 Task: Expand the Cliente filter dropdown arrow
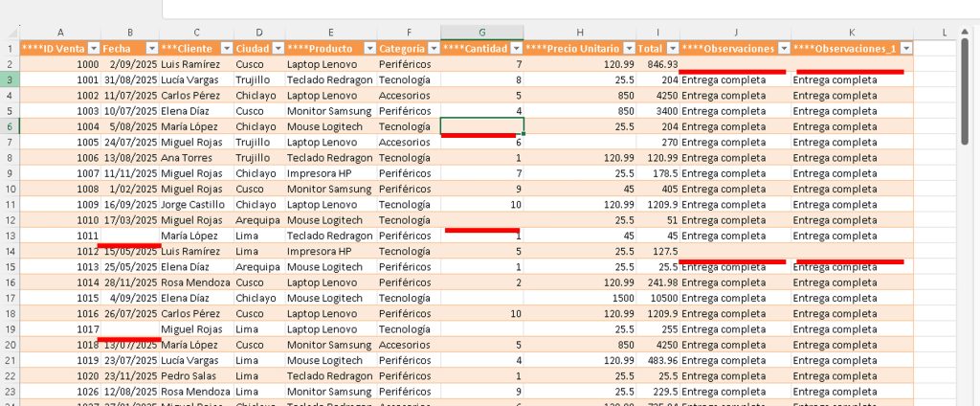pos(226,49)
